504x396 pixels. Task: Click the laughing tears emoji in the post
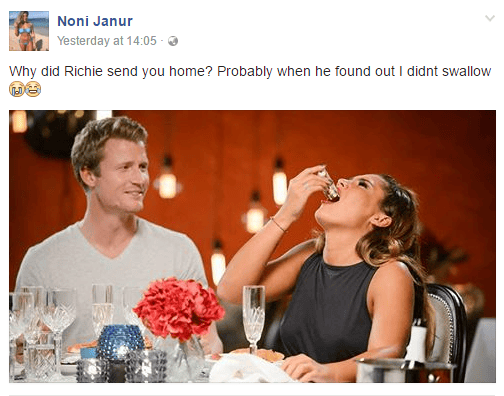click(33, 89)
